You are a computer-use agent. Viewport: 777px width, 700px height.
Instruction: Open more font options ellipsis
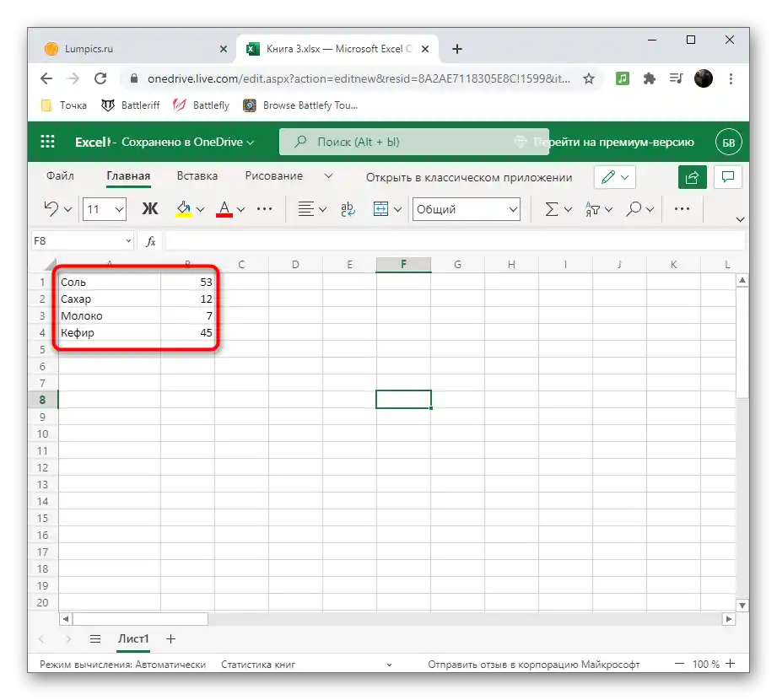click(x=265, y=209)
